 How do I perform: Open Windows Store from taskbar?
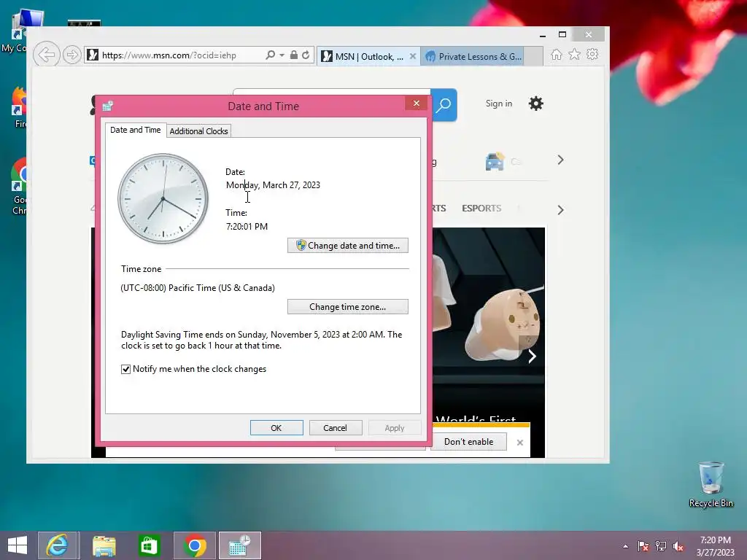149,545
